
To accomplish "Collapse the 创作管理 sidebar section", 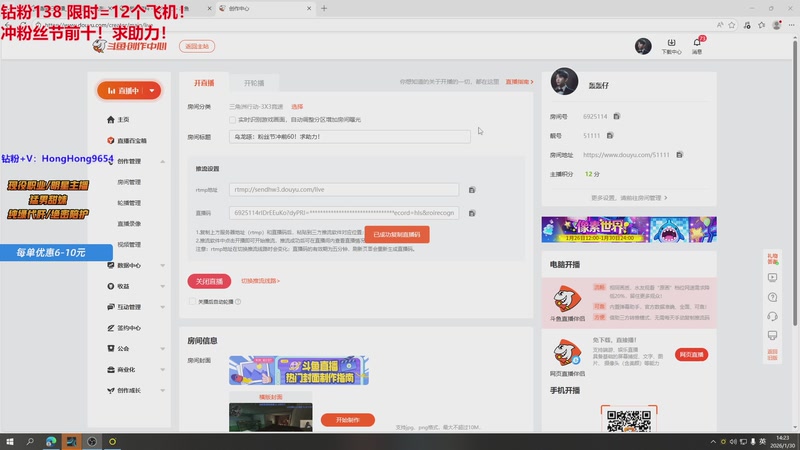I will click(163, 161).
